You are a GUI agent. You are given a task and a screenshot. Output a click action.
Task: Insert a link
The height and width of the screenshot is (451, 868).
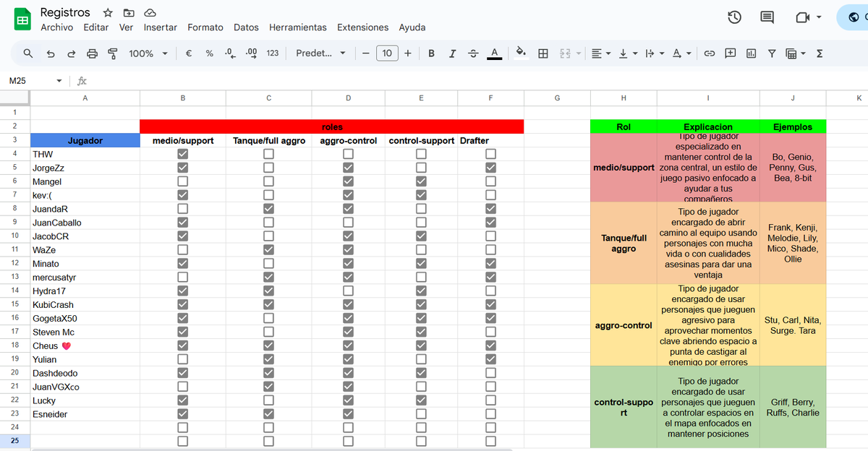(x=710, y=53)
